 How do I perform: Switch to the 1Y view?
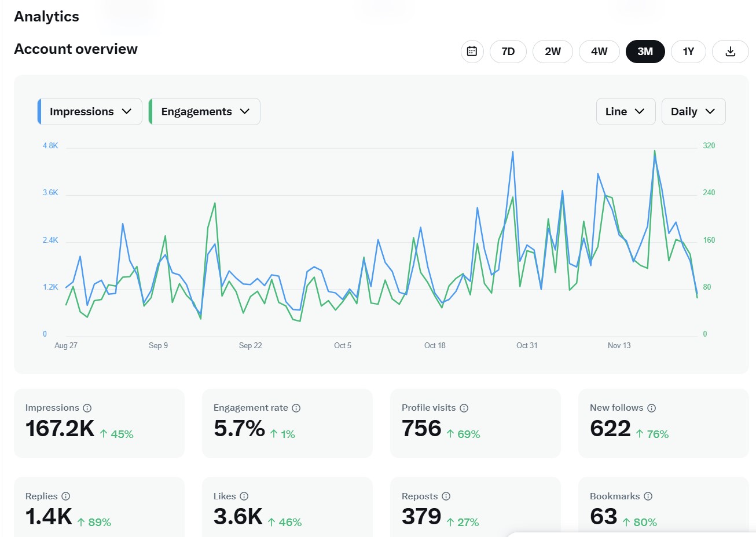688,52
